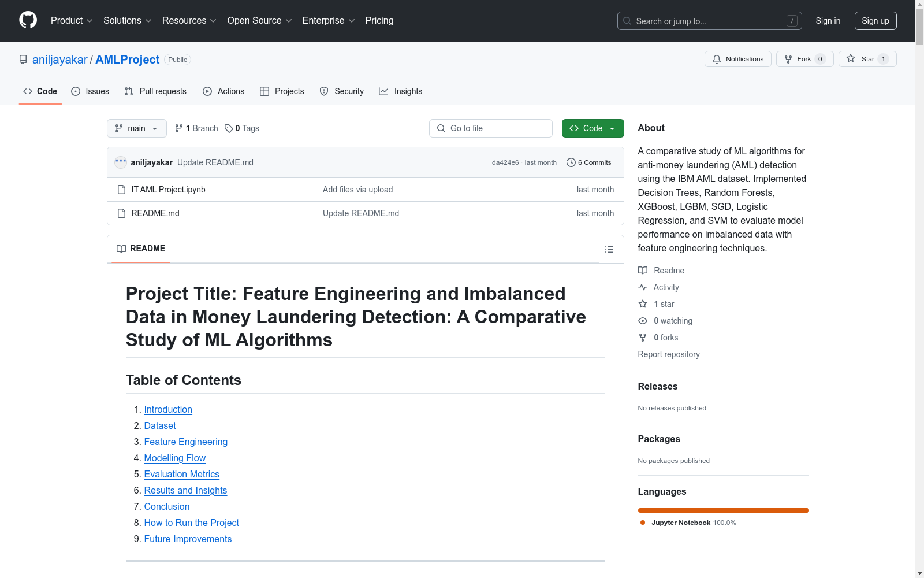Open the Readme link in About sidebar
The height and width of the screenshot is (578, 924).
coord(661,271)
